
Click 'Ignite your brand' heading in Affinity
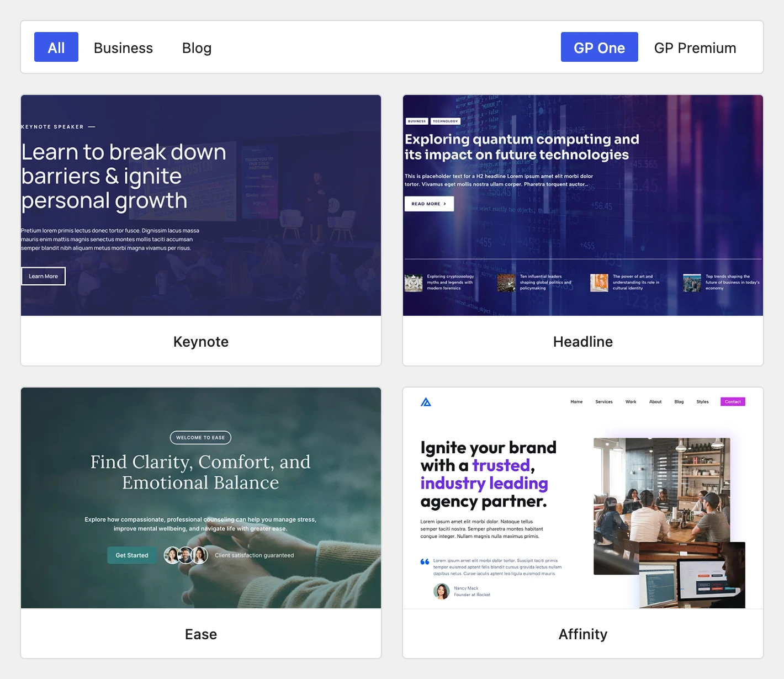point(489,474)
